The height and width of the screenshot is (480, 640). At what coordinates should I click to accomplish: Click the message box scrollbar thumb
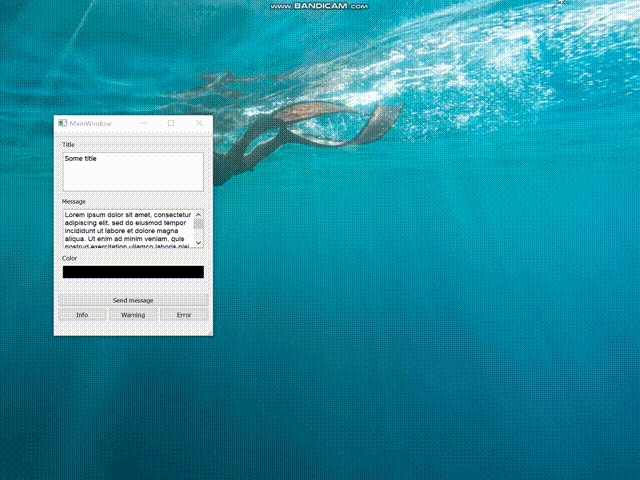point(198,224)
